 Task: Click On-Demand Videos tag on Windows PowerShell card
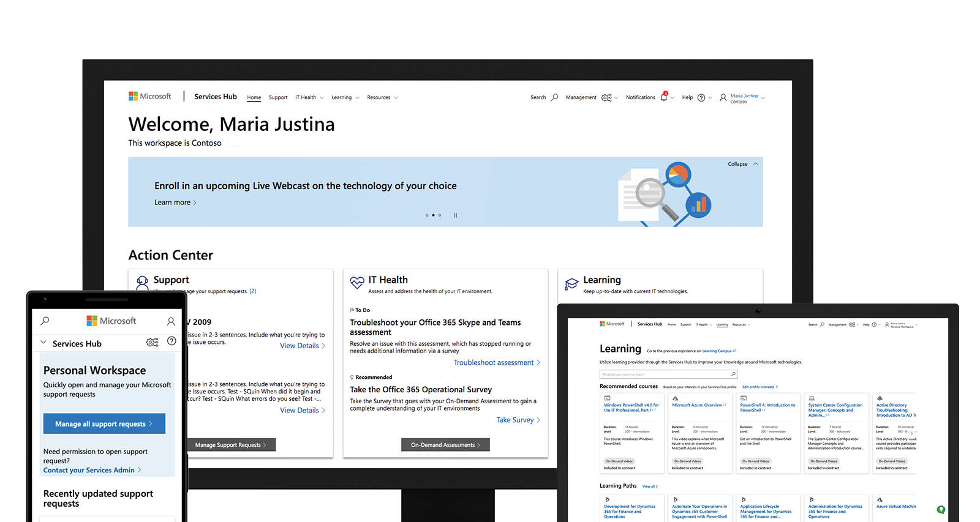(x=619, y=461)
